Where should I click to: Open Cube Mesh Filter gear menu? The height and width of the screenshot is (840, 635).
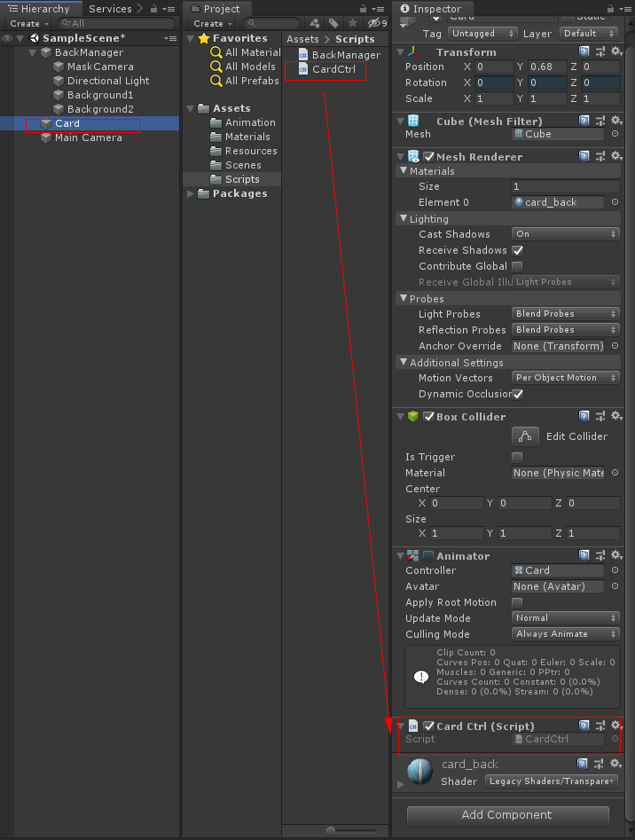[616, 121]
